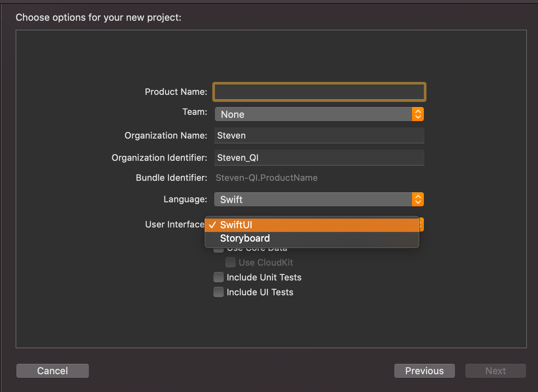Click the checkmark beside SwiftUI
The width and height of the screenshot is (538, 392).
pos(212,225)
